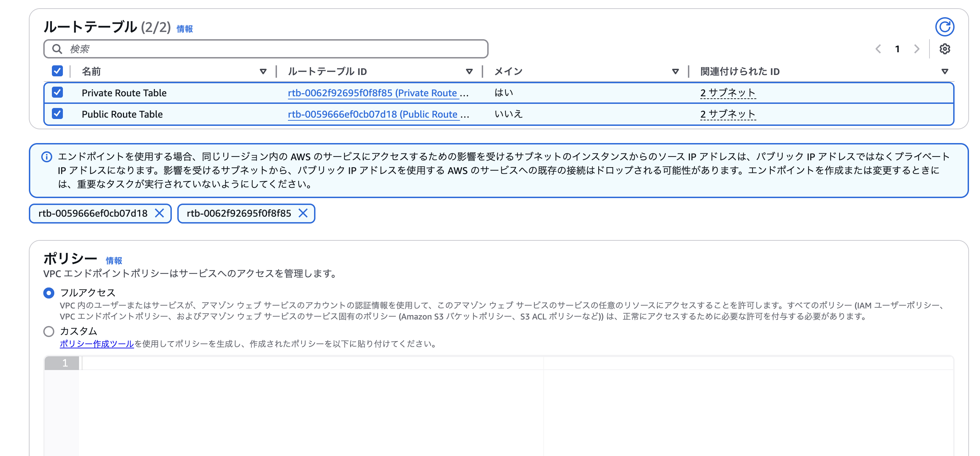Open the ポリシー作成ツール link

97,344
